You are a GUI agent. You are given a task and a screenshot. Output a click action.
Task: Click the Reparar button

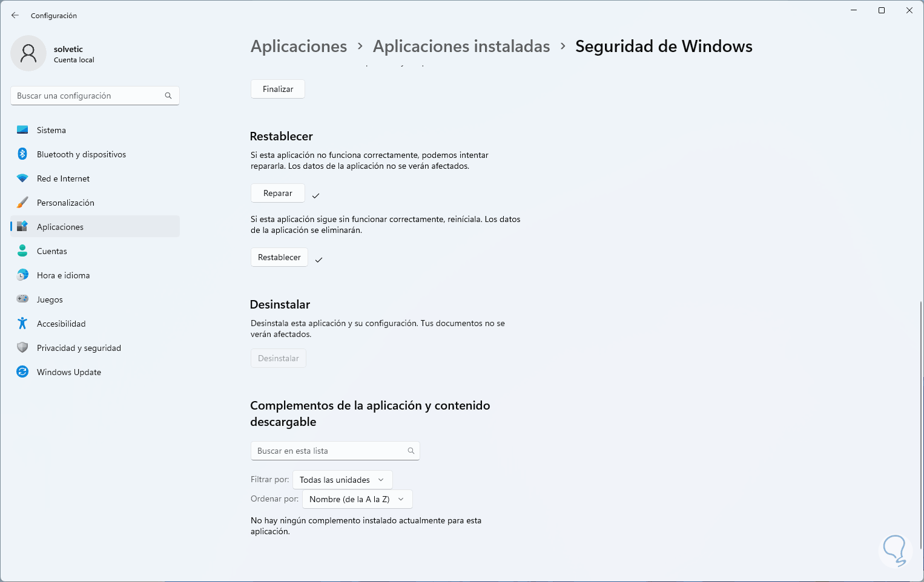(278, 193)
